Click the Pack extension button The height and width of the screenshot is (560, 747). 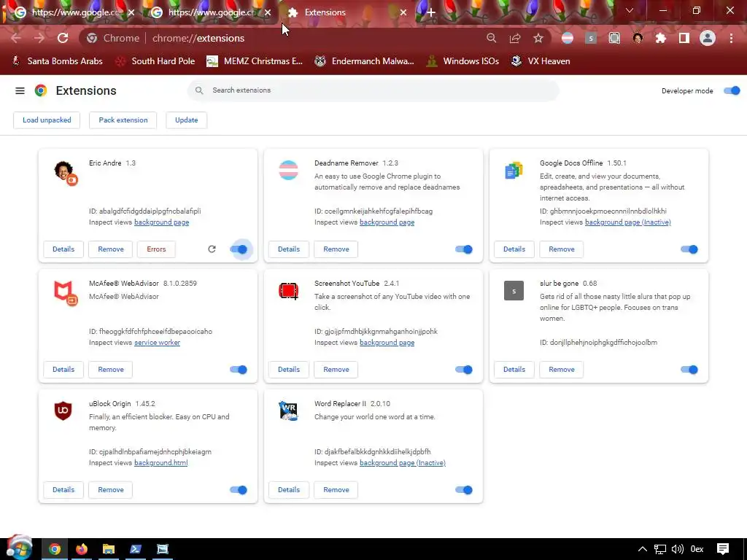[x=123, y=120]
